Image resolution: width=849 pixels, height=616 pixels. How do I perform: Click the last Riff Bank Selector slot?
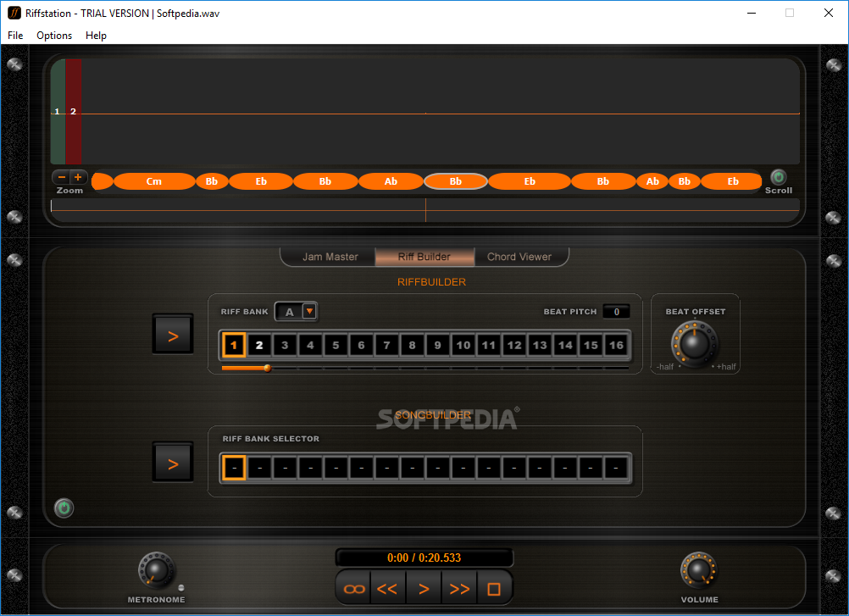click(616, 468)
